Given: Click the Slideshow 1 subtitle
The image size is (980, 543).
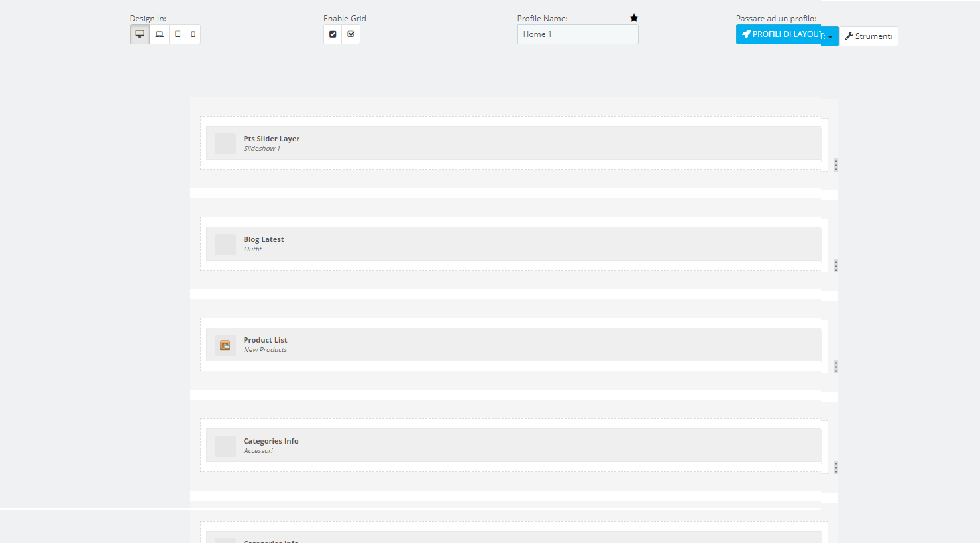Looking at the screenshot, I should 262,149.
